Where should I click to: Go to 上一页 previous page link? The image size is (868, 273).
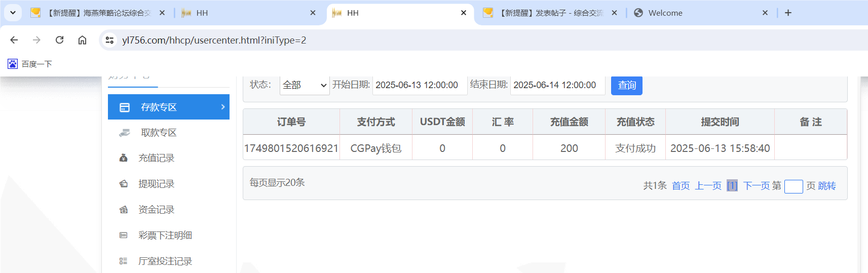(x=708, y=186)
